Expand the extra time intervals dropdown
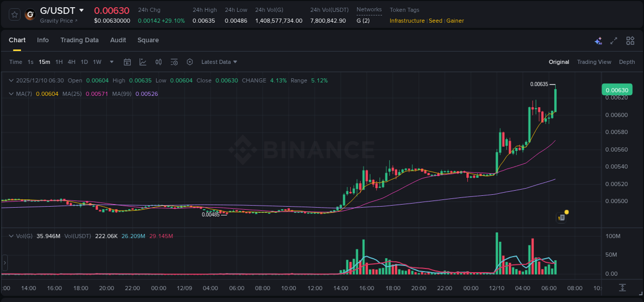This screenshot has height=302, width=644. tap(111, 62)
